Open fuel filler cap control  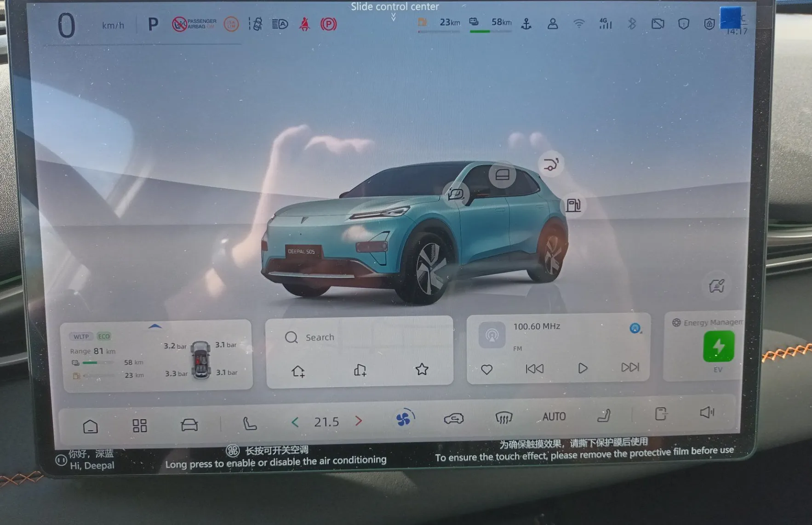573,205
